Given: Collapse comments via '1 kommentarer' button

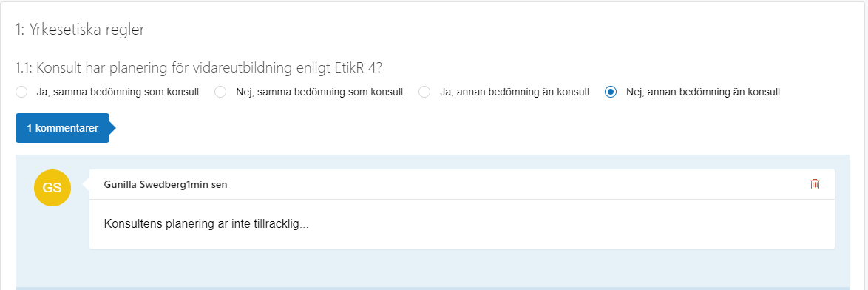Looking at the screenshot, I should coord(63,128).
